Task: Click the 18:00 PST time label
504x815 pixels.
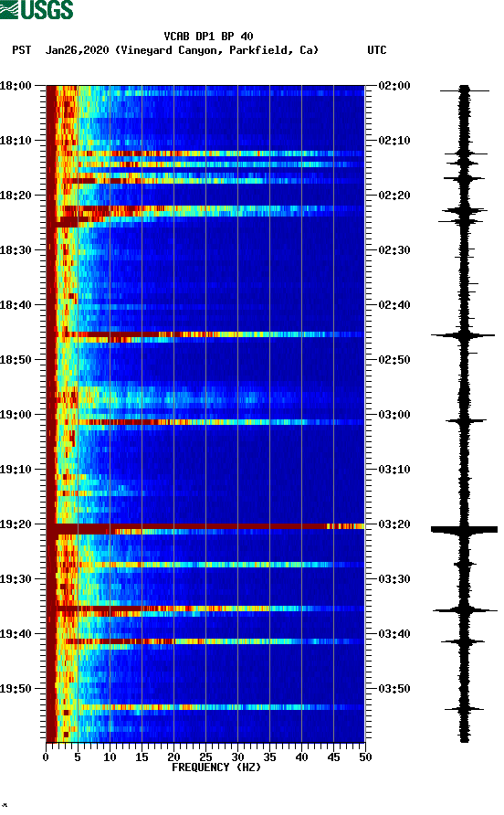Action: coord(16,86)
